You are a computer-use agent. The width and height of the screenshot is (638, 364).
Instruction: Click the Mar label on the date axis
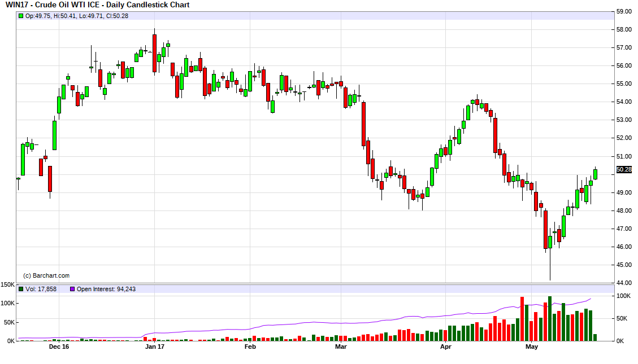tap(341, 347)
